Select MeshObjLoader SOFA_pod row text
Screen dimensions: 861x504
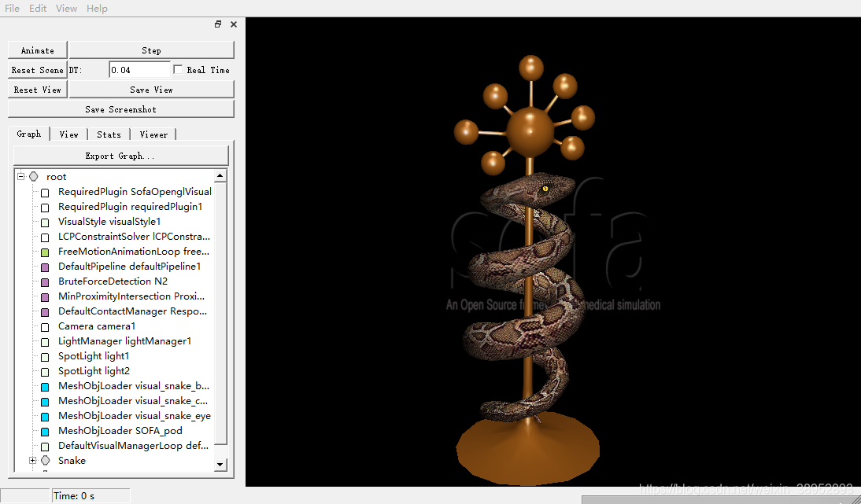coord(120,431)
